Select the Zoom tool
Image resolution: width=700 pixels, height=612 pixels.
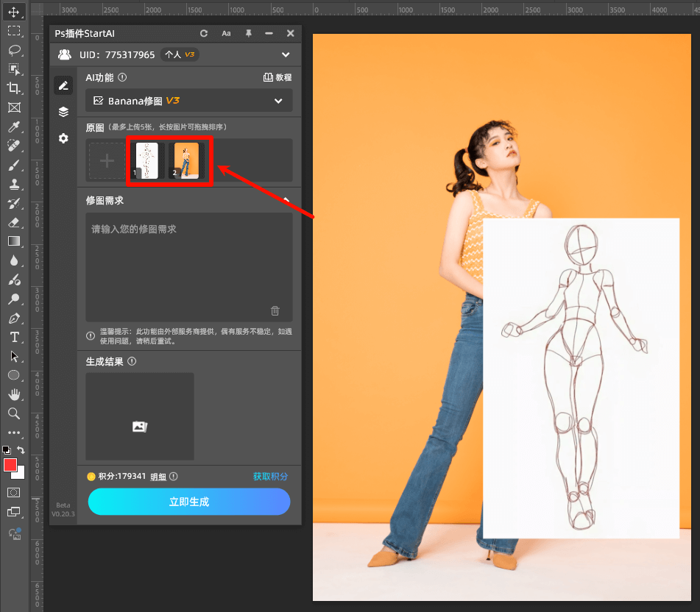[x=15, y=413]
